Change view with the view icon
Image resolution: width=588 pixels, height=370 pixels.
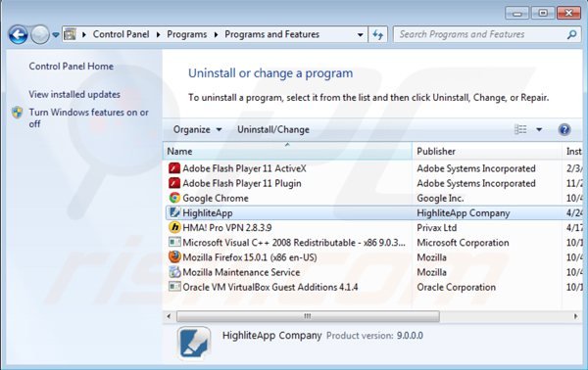point(520,129)
